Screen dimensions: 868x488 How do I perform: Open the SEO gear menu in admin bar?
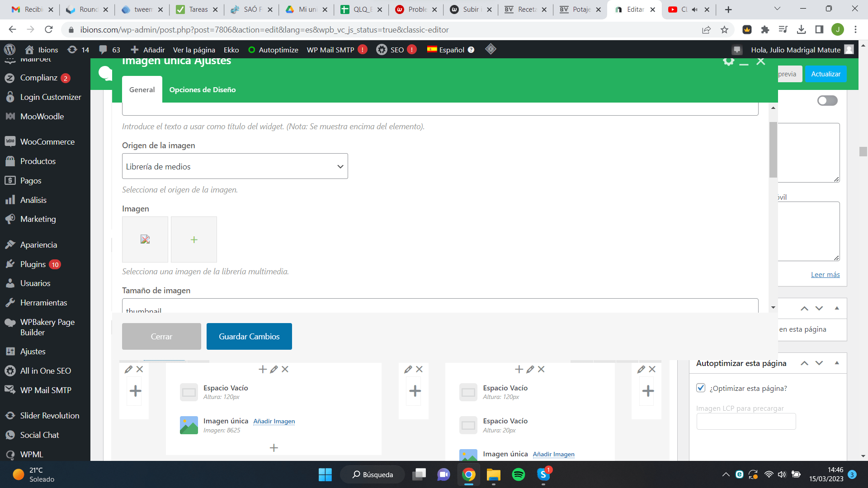[396, 50]
